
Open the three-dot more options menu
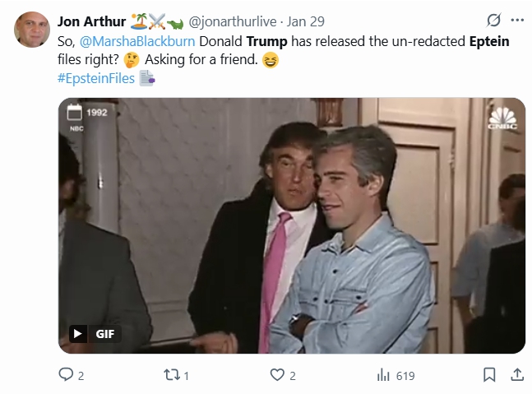pos(517,21)
